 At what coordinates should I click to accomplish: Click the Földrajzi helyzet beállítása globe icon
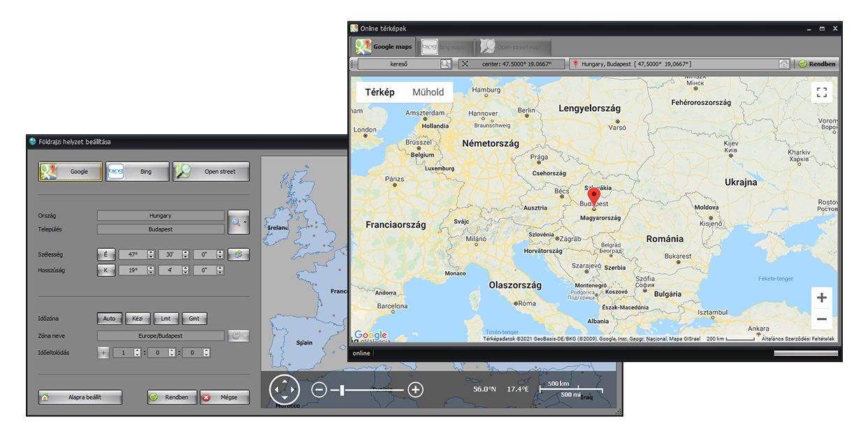point(32,141)
